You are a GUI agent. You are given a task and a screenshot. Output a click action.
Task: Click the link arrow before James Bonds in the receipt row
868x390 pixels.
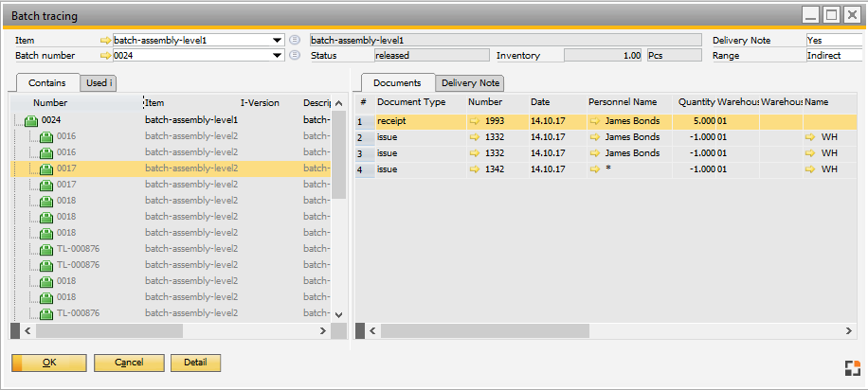tap(595, 121)
